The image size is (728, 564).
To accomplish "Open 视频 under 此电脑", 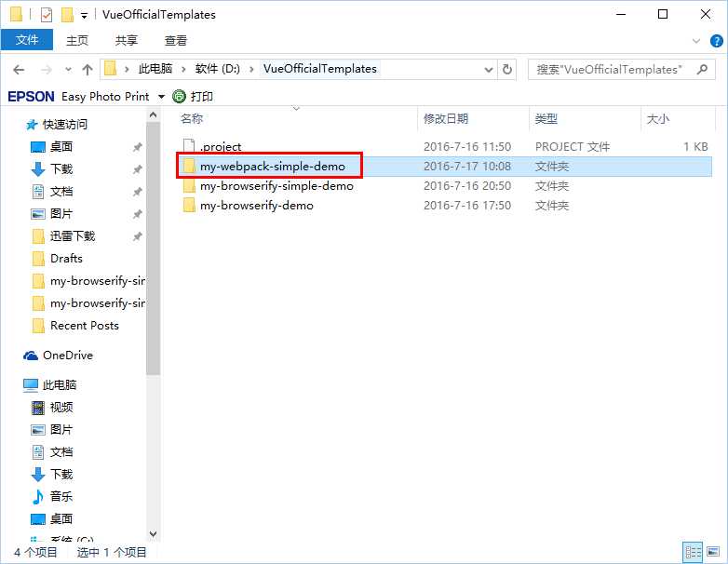I will point(61,407).
